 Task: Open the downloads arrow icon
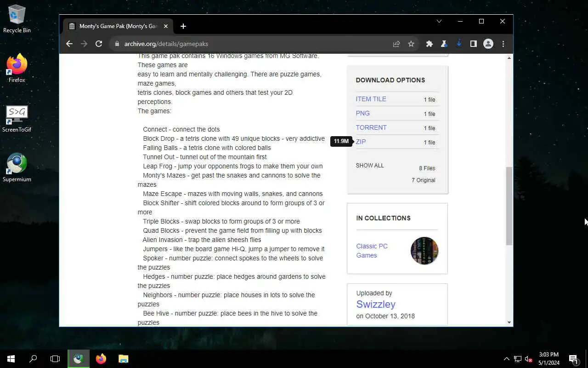click(x=458, y=44)
